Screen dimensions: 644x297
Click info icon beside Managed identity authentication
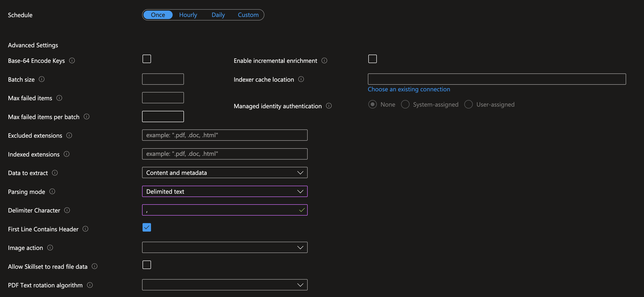coord(329,106)
